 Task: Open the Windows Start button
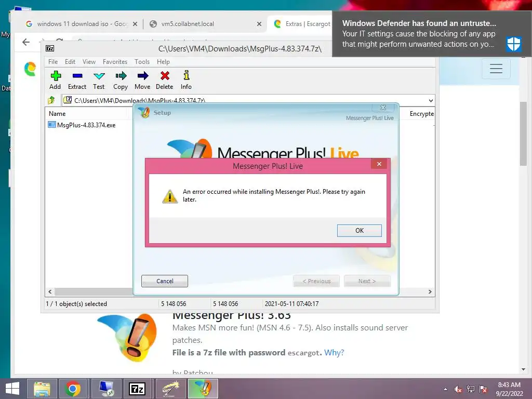pos(12,389)
